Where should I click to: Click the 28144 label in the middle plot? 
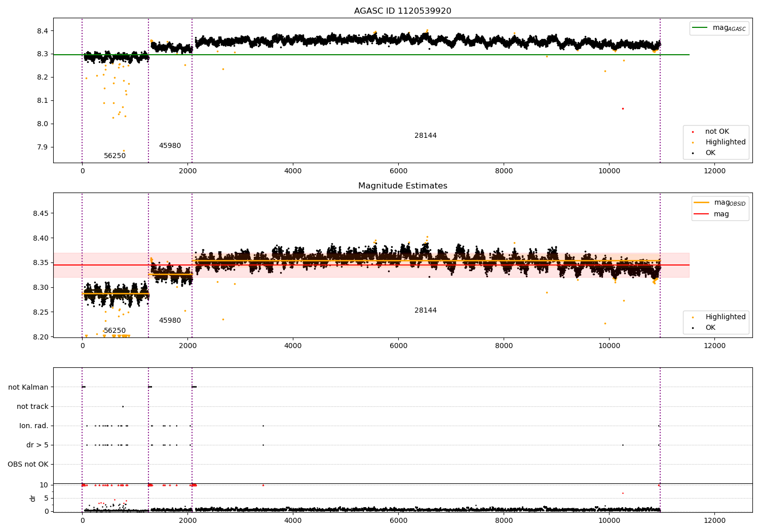(426, 311)
